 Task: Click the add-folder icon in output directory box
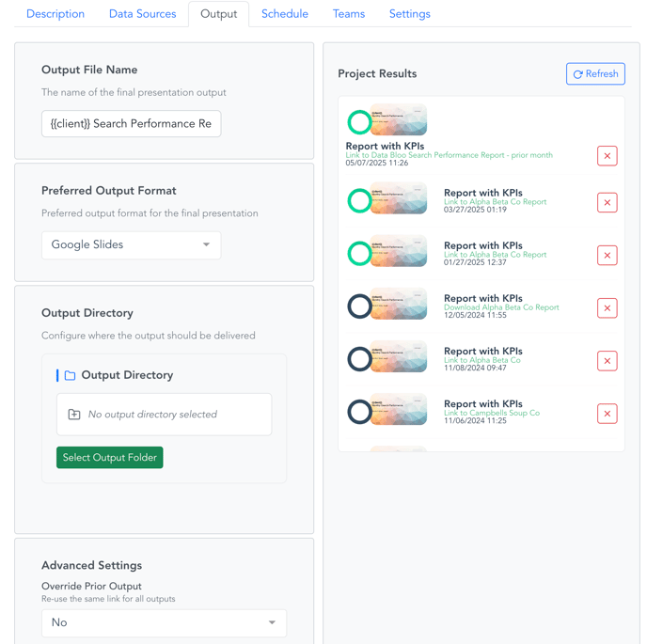[x=74, y=415]
